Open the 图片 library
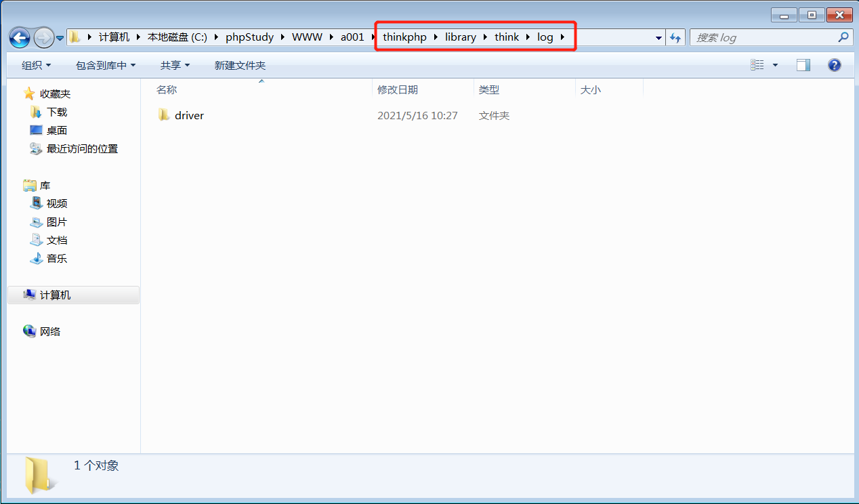The image size is (859, 504). (57, 222)
